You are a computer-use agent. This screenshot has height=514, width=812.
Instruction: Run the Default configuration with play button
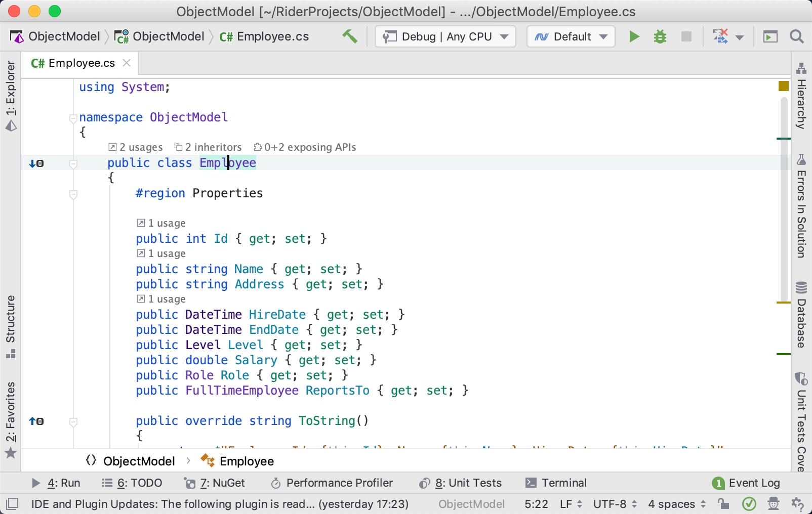pyautogui.click(x=634, y=36)
